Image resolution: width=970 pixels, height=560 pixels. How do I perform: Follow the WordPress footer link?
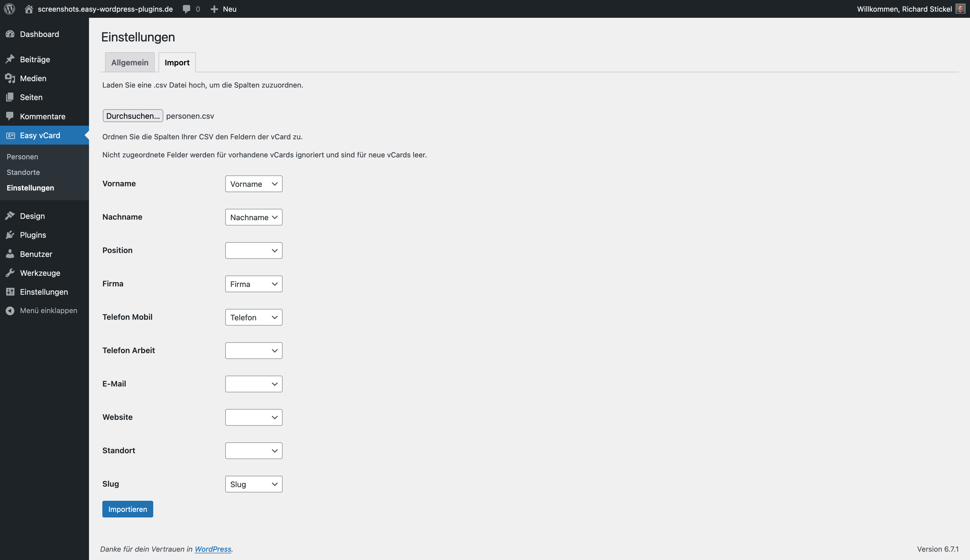[213, 549]
